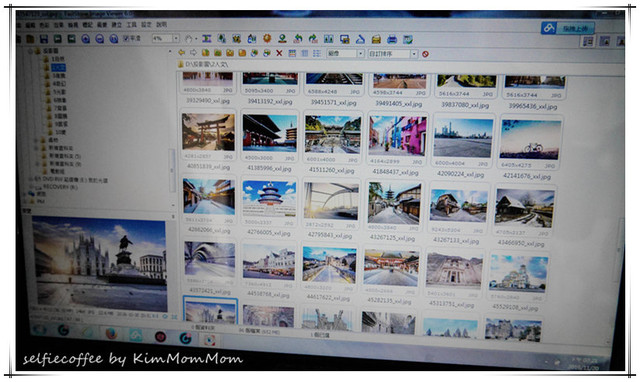Select thumbnail 42090224_xxl.jpg city skyline
640x382 pixels.
463,138
